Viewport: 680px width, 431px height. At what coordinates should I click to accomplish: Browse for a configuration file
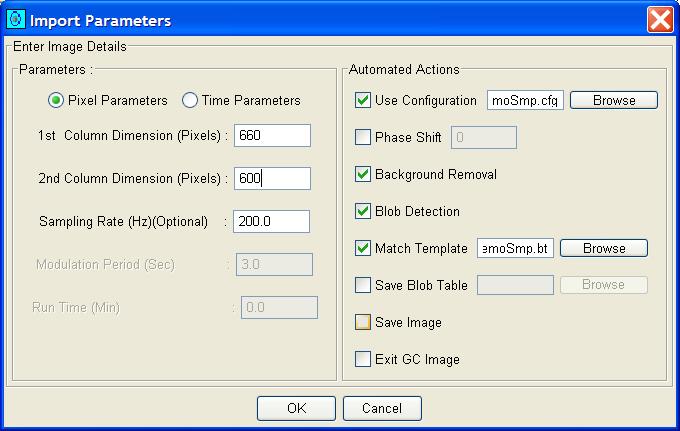point(614,100)
